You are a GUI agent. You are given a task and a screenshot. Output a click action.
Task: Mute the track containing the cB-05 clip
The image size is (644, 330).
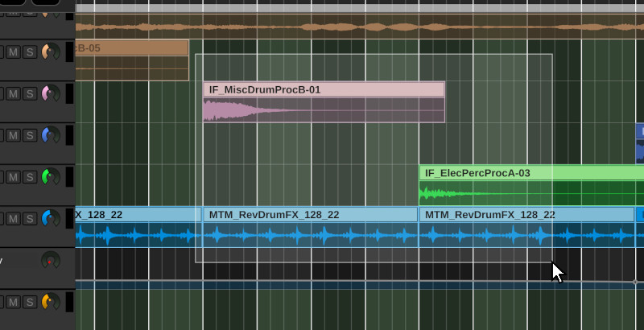click(x=14, y=52)
